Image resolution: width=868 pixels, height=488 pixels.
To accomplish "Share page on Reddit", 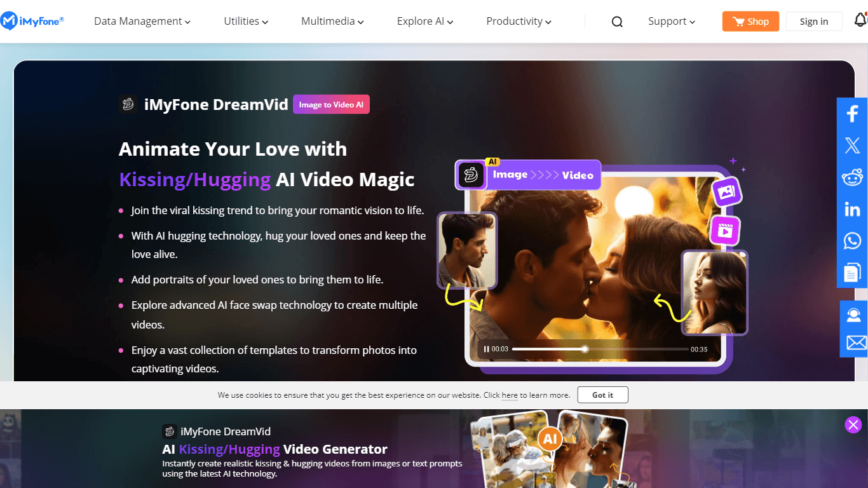I will [x=852, y=177].
